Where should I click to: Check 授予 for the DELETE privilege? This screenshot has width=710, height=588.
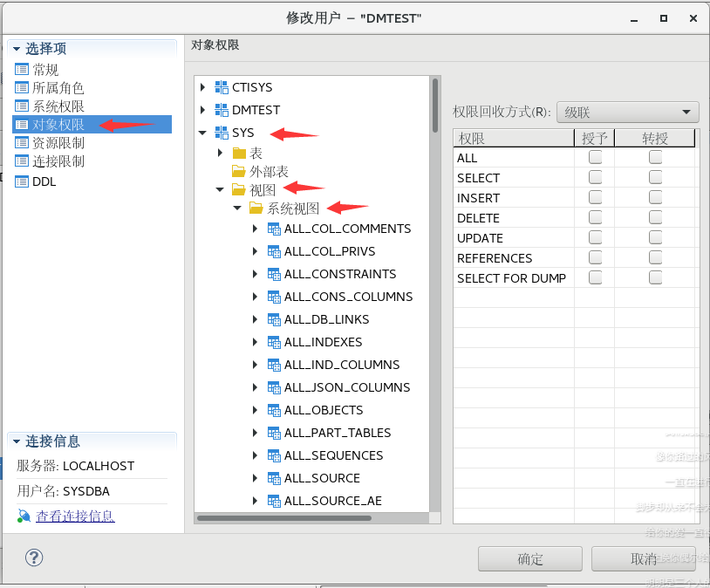(x=595, y=217)
